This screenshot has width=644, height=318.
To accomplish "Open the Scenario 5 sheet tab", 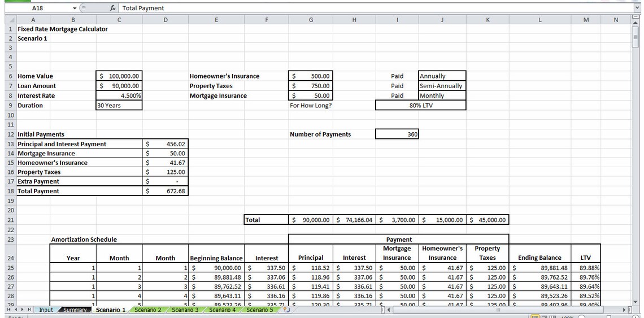I will pyautogui.click(x=259, y=310).
